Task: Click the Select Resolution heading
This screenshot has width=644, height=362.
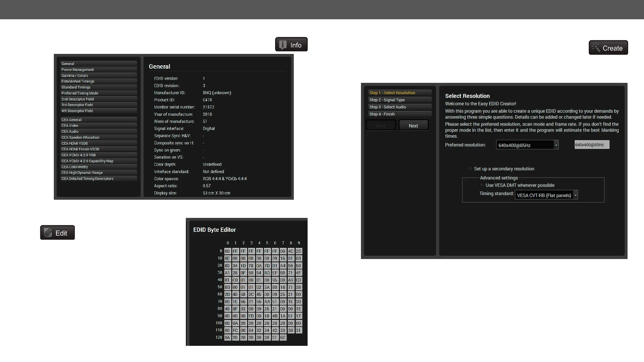Action: click(x=467, y=96)
